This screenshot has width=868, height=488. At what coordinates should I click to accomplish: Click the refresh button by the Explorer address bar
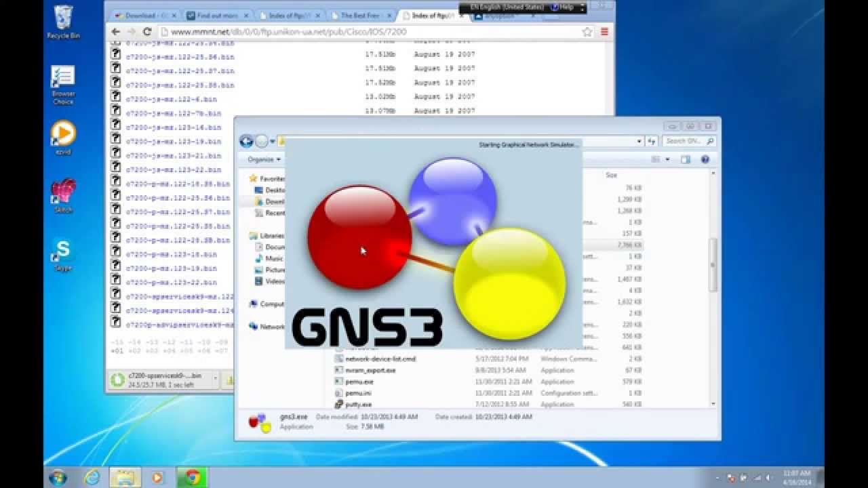pyautogui.click(x=652, y=141)
